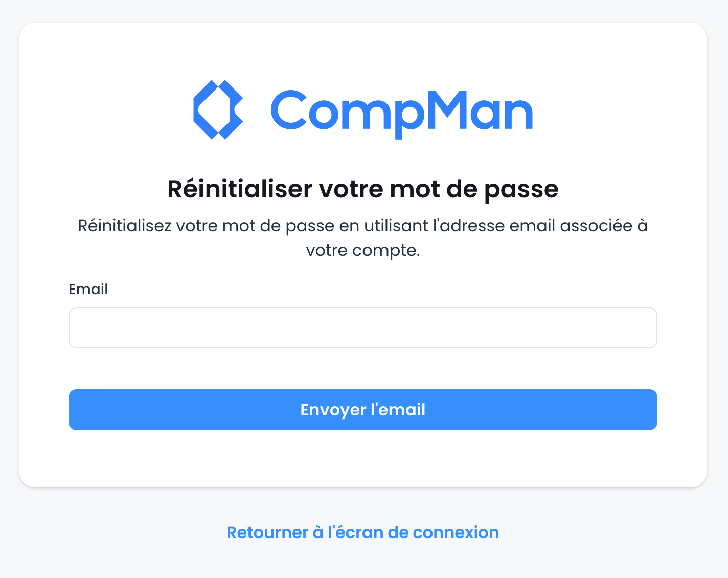Click inside the Email input field

pyautogui.click(x=362, y=328)
